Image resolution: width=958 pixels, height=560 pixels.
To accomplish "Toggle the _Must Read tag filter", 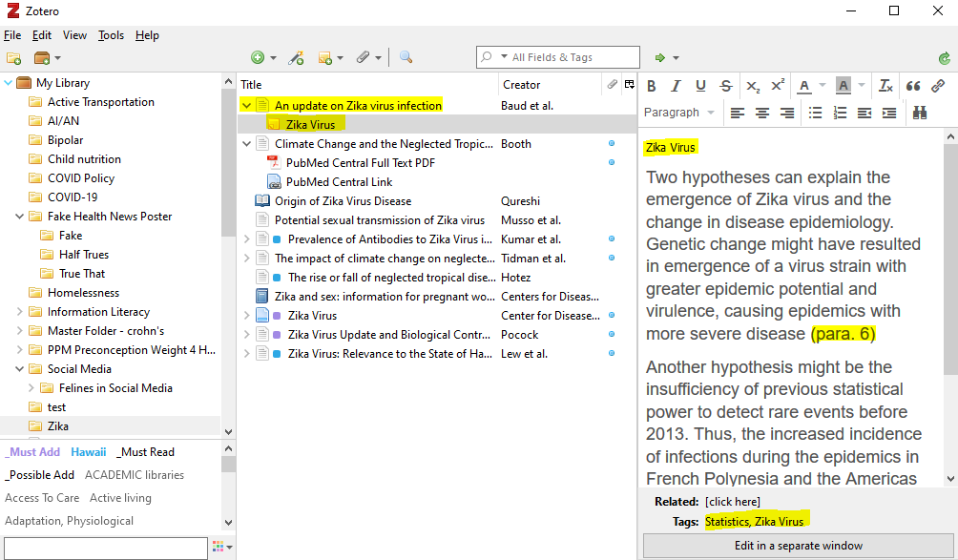I will [145, 452].
